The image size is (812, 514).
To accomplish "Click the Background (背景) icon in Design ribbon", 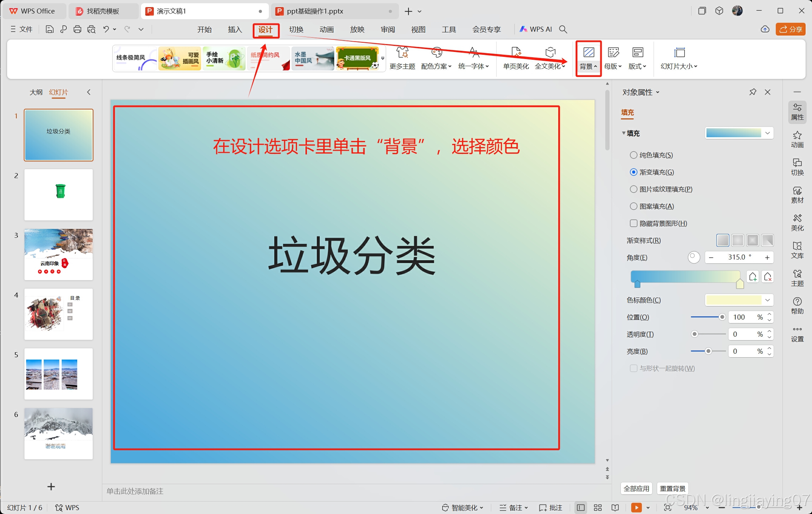I will pyautogui.click(x=588, y=53).
